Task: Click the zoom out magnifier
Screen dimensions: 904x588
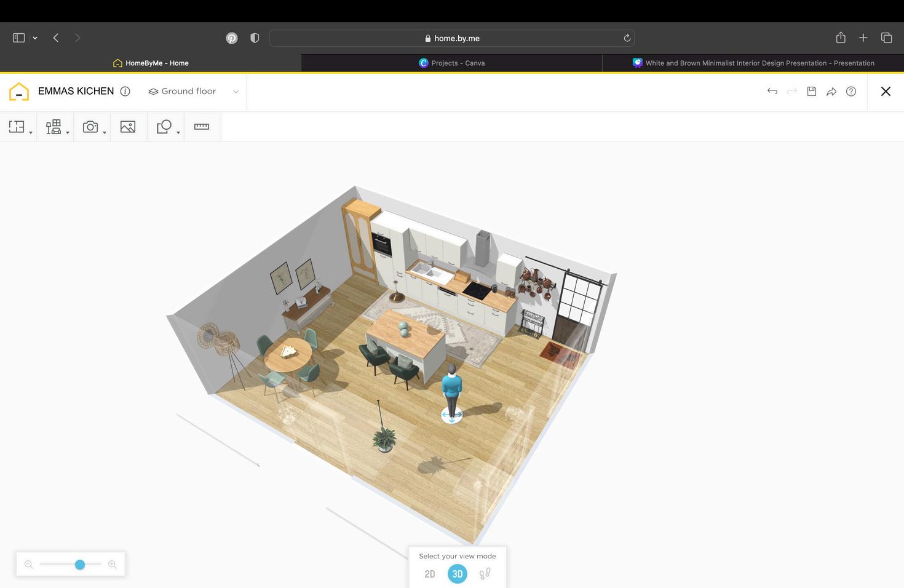Action: [x=29, y=565]
